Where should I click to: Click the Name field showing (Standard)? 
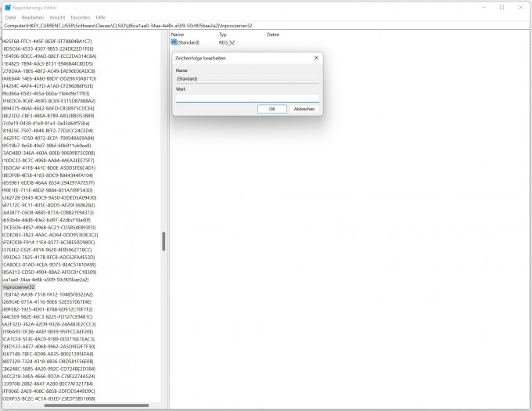click(x=248, y=79)
